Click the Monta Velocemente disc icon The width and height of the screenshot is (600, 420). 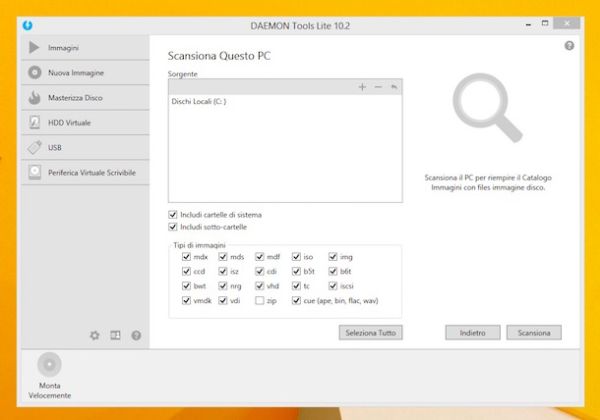49,365
